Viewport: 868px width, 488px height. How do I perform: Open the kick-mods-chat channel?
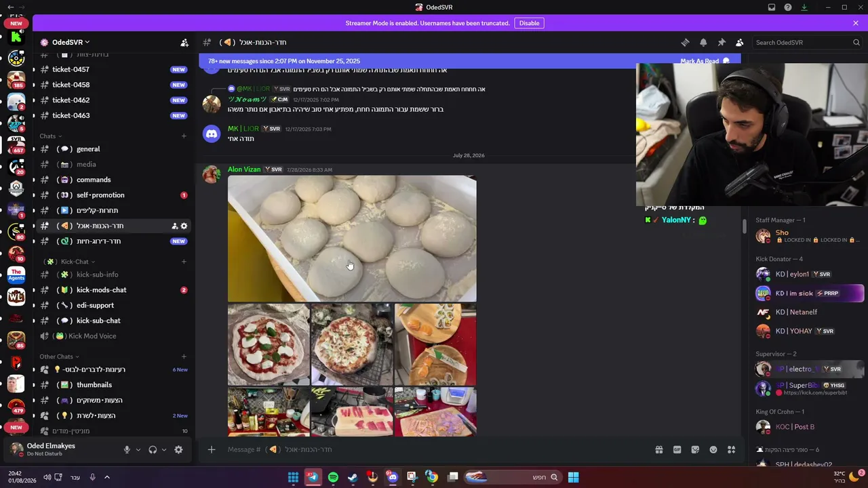pyautogui.click(x=113, y=290)
